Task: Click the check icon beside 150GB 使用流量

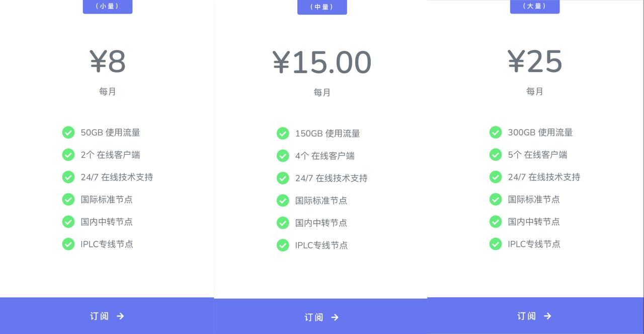Action: [x=283, y=133]
